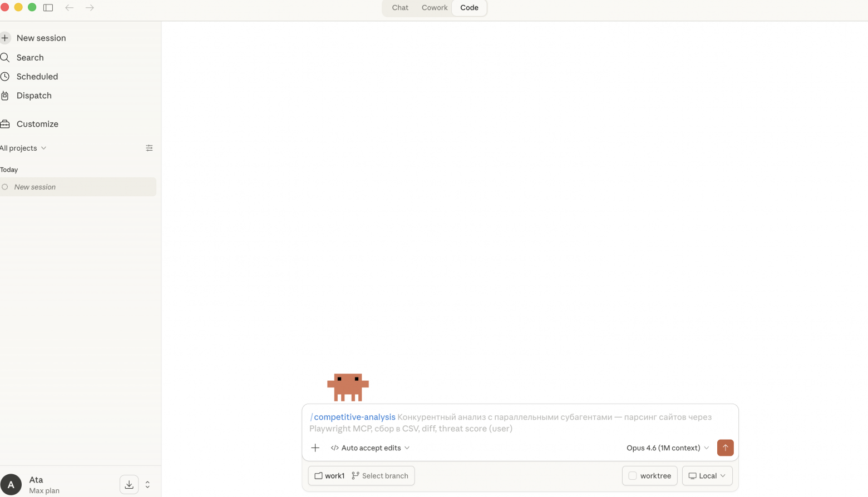Open the Customize toolbox icon
868x497 pixels.
pyautogui.click(x=5, y=124)
